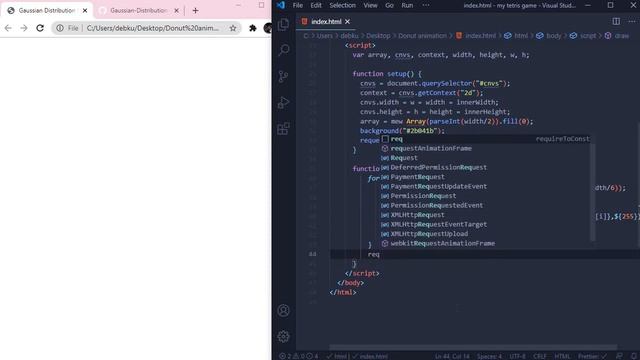Change language mode via HTML status item

coord(562,356)
